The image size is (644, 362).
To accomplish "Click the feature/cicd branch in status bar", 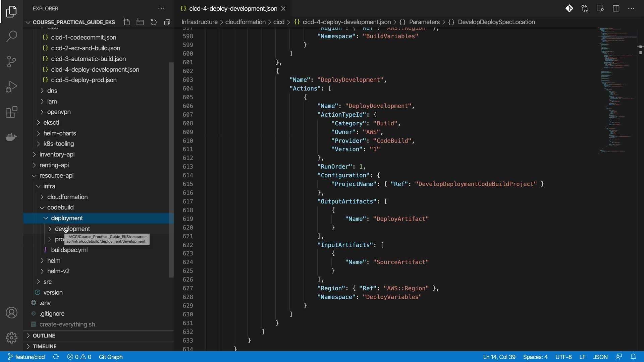I will [26, 357].
